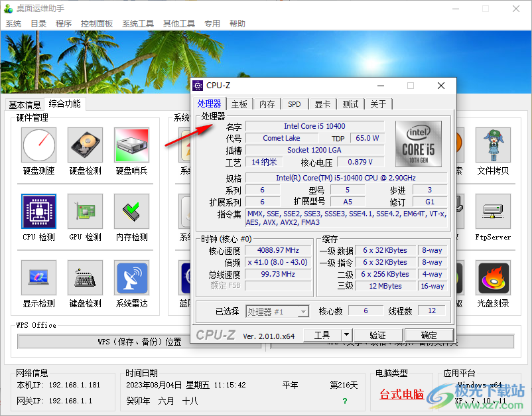Open the GPU 检测 graphics card icon

point(85,212)
